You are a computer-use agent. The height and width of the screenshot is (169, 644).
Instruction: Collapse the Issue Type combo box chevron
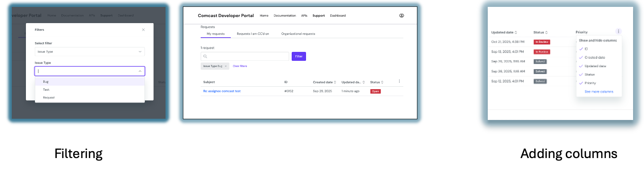coord(140,71)
